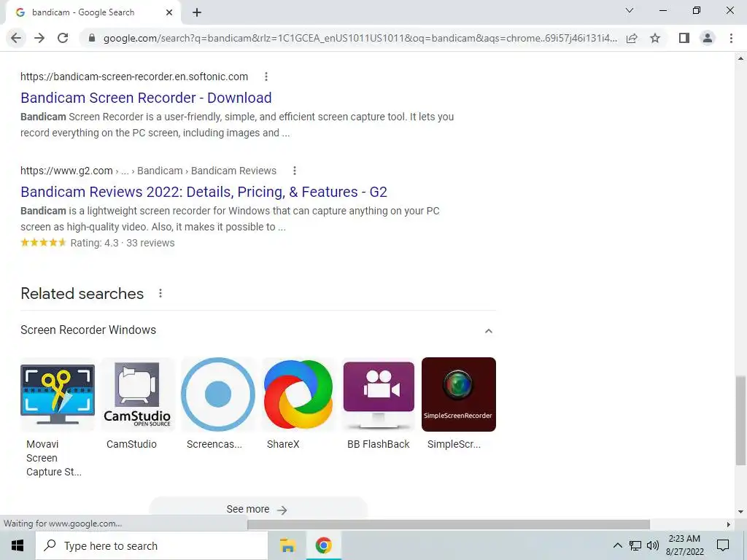
Task: Click the Rating: 4.3 · 33 reviews text
Action: 123,243
